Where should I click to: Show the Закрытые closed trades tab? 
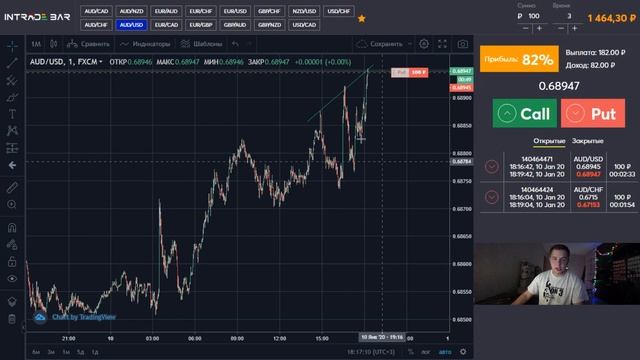[587, 141]
